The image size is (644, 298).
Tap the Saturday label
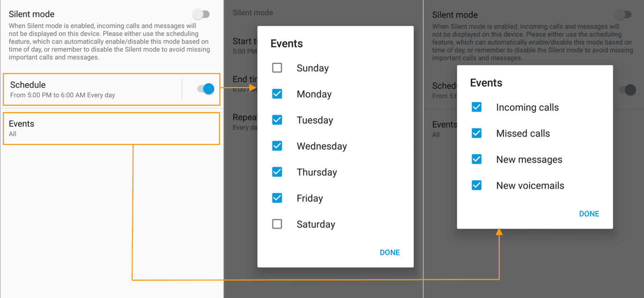(x=316, y=224)
